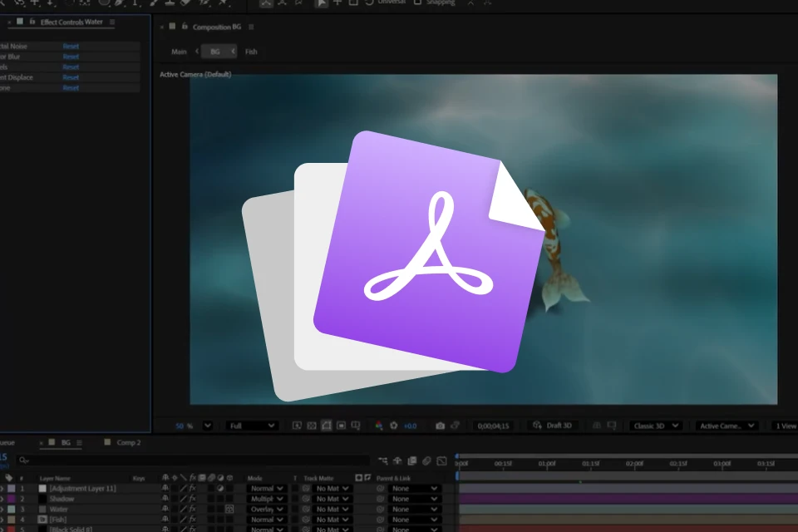798x532 pixels.
Task: Click Reset on the Displace effect row
Action: click(x=71, y=77)
